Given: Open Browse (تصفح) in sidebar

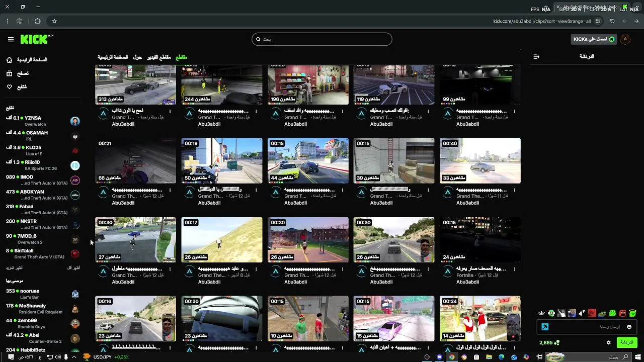Looking at the screenshot, I should click(x=18, y=73).
